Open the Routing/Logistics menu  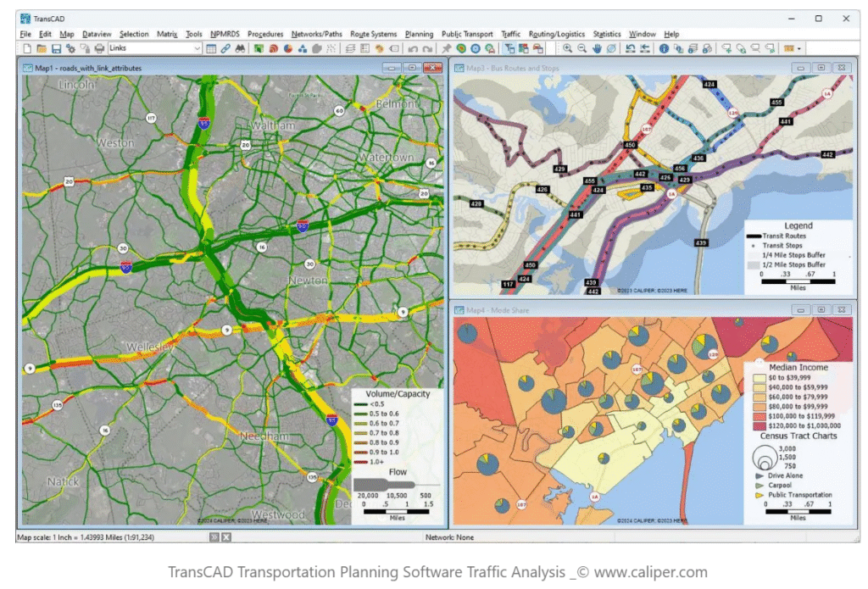tap(556, 34)
